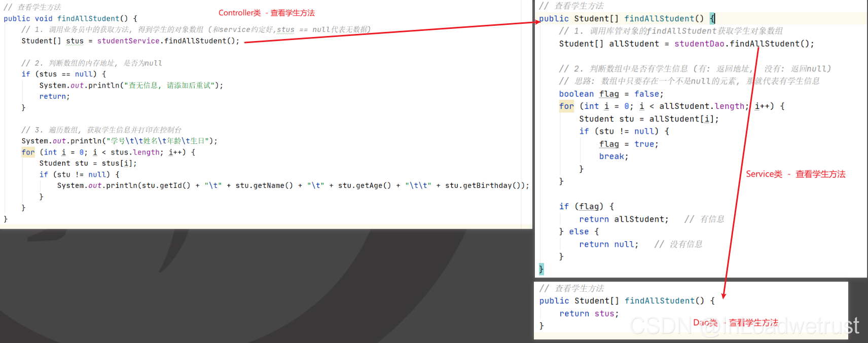Click the '// 1. 调用库管对象的findAllStudent' comment
868x343 pixels.
671,31
